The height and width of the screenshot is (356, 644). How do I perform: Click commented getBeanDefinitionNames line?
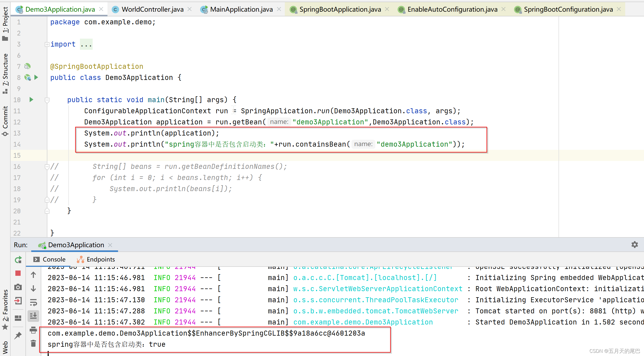(190, 166)
